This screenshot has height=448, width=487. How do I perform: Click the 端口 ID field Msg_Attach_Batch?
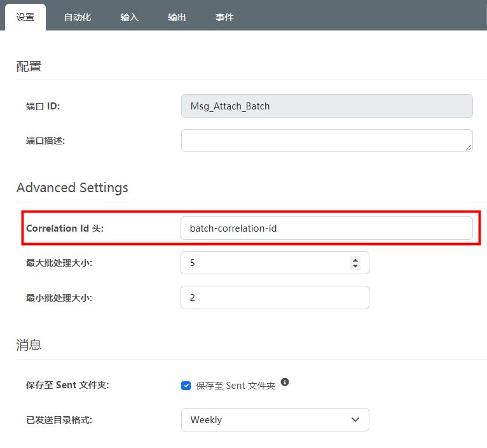pos(327,106)
